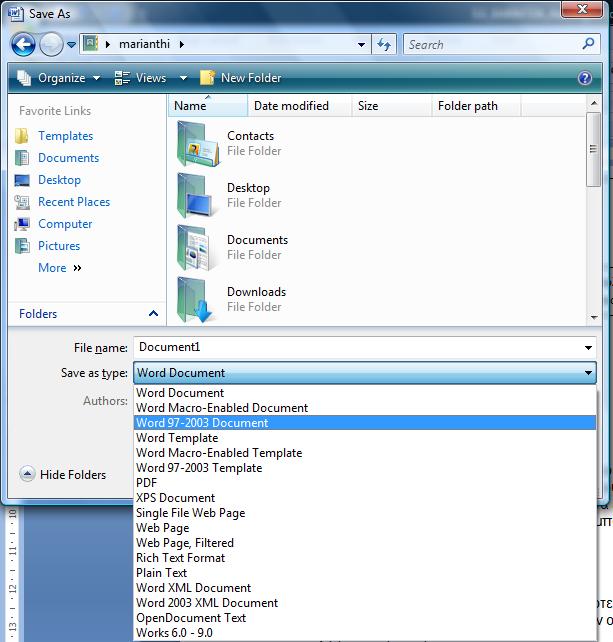Screen dimensions: 613x642
Task: Click the Templates folder icon in sidebar
Action: pos(22,136)
